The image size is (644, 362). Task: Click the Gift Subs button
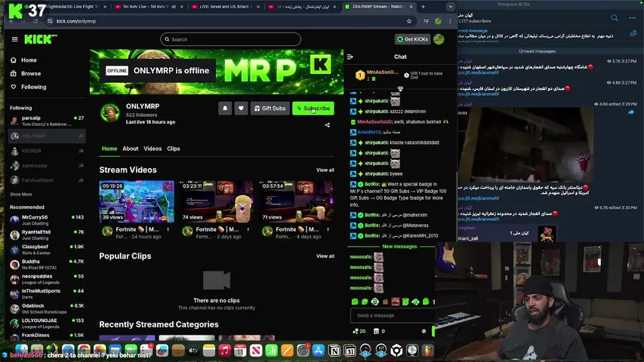coord(270,109)
